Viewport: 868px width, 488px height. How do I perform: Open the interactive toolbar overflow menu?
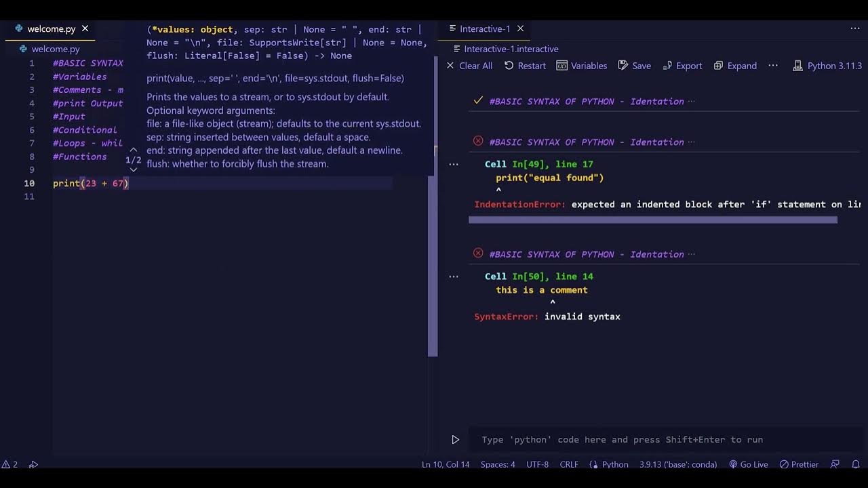(773, 66)
